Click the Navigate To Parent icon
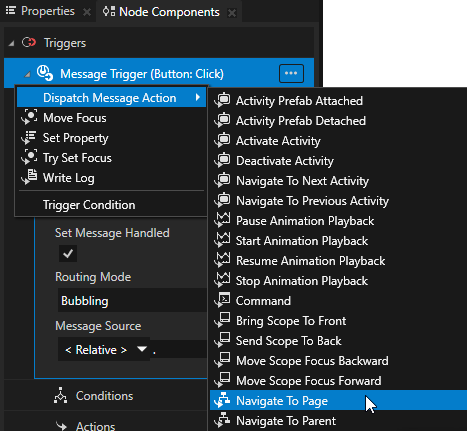 click(222, 420)
